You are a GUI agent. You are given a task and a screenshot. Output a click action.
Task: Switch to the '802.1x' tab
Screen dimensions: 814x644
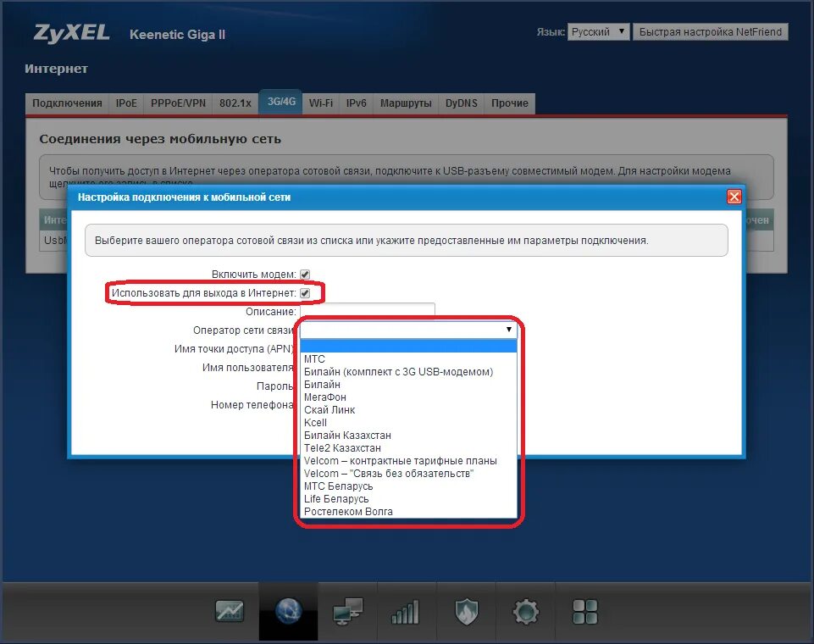pyautogui.click(x=235, y=103)
